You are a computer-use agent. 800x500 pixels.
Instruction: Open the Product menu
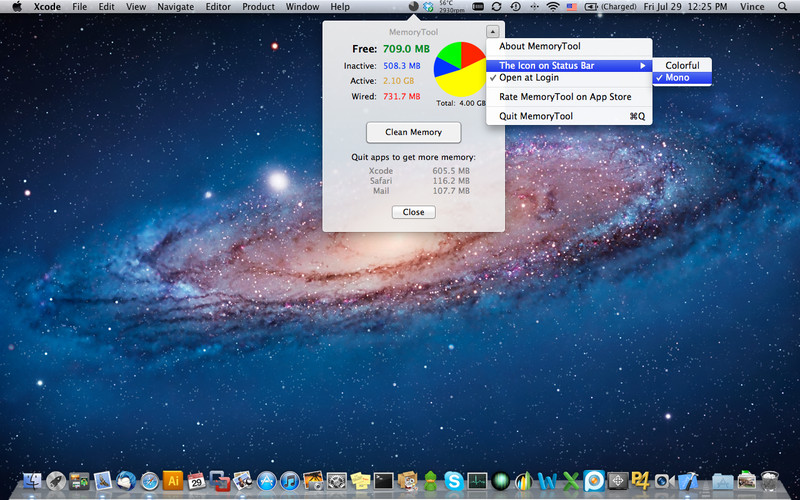[x=258, y=7]
